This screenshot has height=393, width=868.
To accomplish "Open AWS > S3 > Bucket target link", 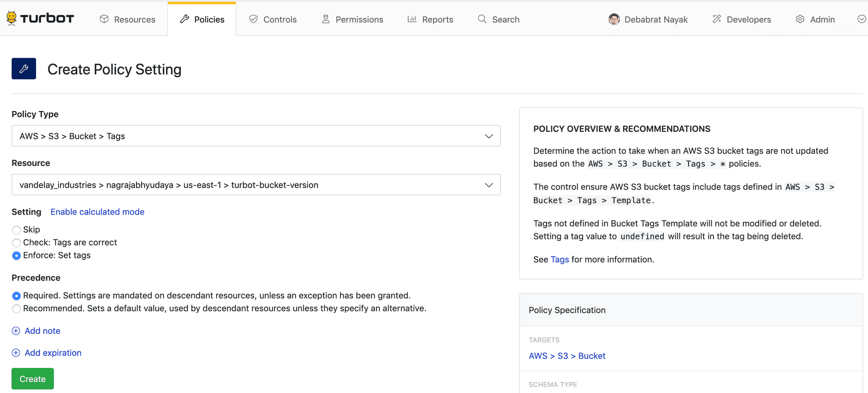I will 567,356.
